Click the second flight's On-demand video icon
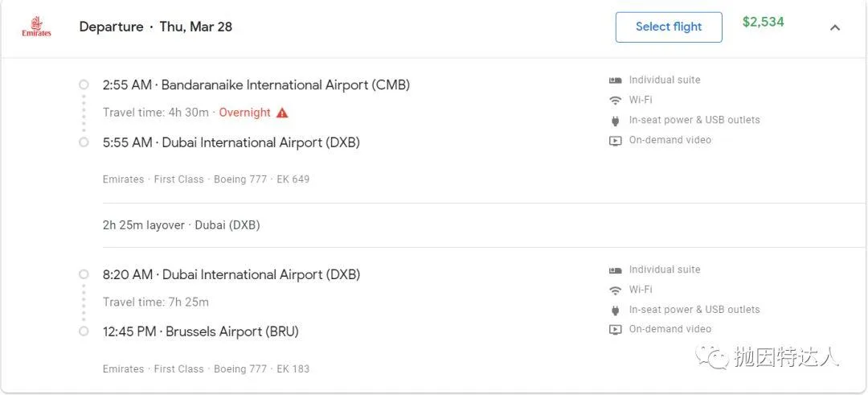Image resolution: width=868 pixels, height=395 pixels. click(x=615, y=330)
